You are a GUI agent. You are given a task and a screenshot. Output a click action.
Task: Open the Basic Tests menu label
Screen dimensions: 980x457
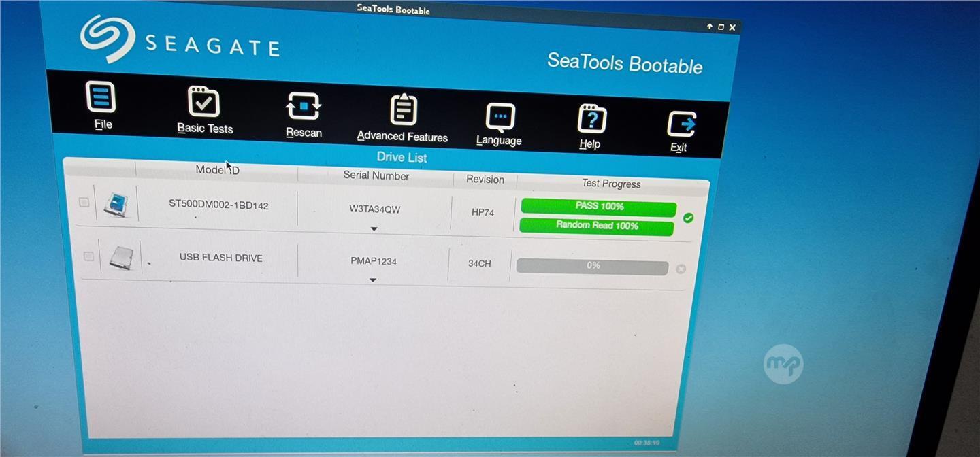(x=205, y=128)
